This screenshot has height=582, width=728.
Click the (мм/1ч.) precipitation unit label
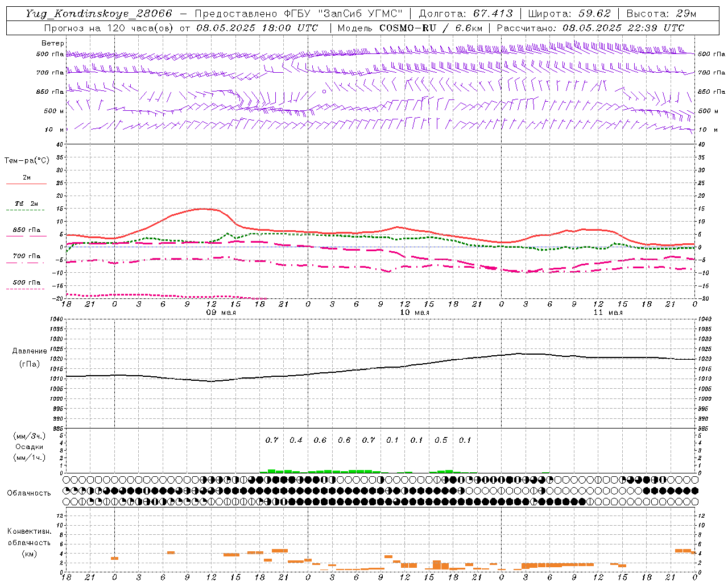(29, 457)
